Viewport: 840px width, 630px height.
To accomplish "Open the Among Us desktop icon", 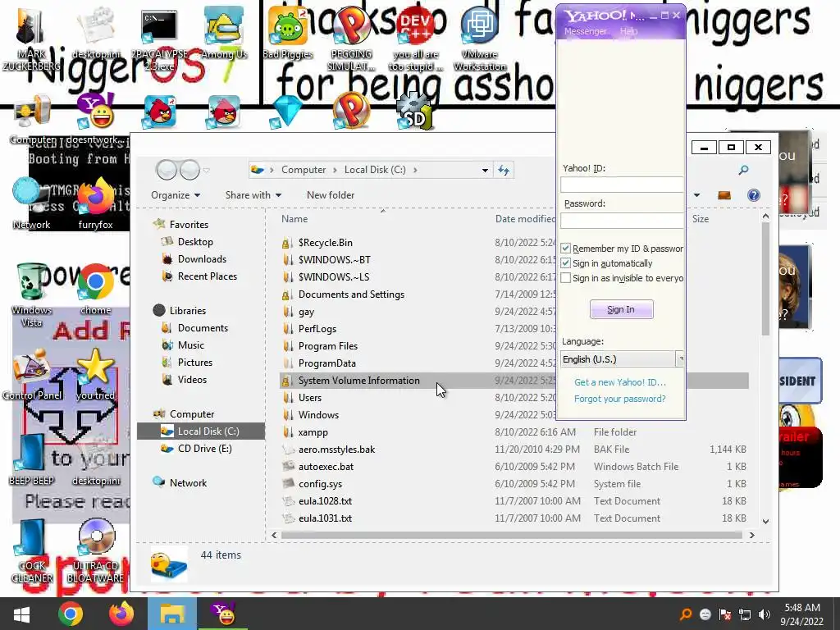I will click(225, 33).
